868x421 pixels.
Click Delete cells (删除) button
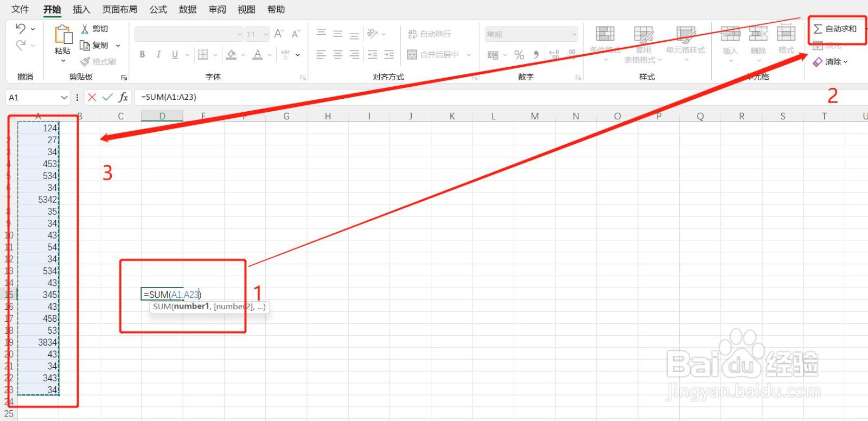758,43
